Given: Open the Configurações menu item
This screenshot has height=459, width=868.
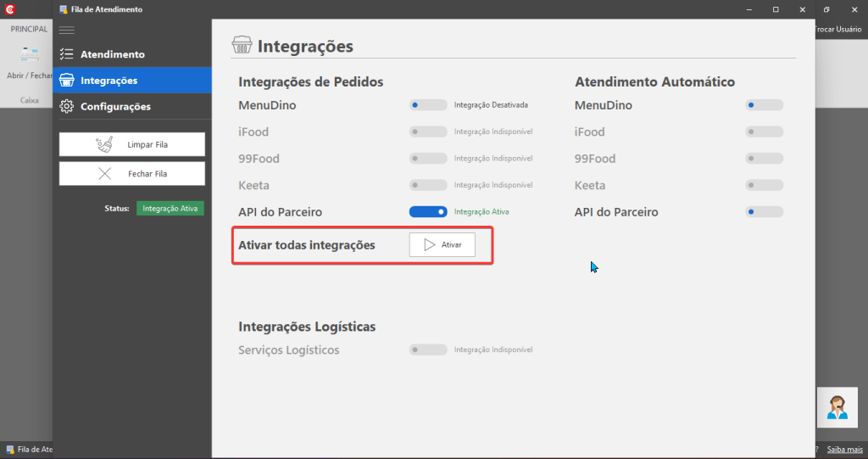Looking at the screenshot, I should pos(131,106).
